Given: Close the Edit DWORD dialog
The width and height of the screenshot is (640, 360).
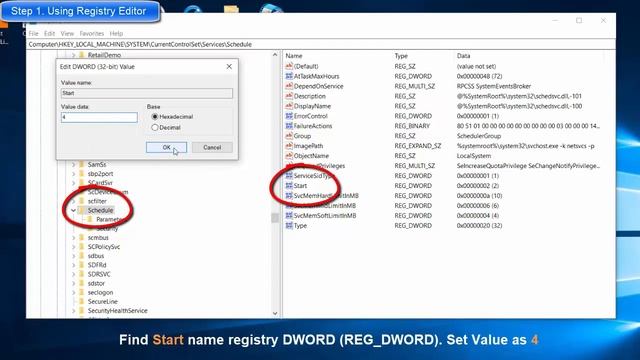Looking at the screenshot, I should pyautogui.click(x=229, y=67).
